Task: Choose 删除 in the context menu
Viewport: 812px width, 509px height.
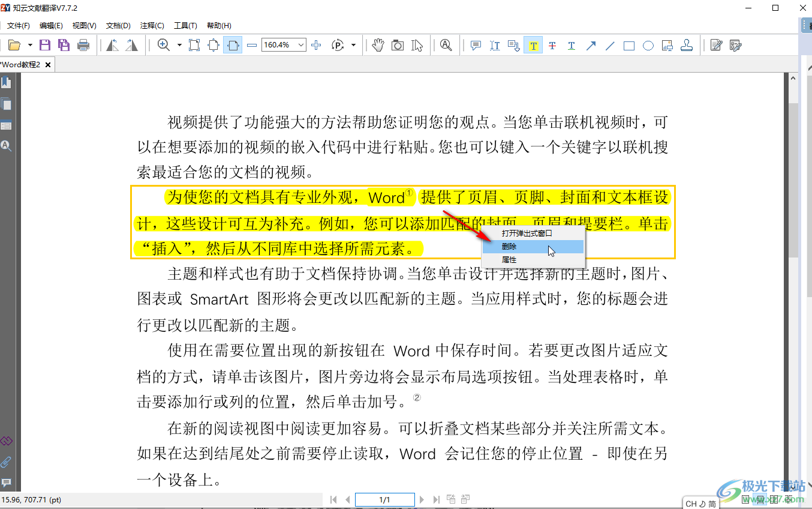Action: 533,247
